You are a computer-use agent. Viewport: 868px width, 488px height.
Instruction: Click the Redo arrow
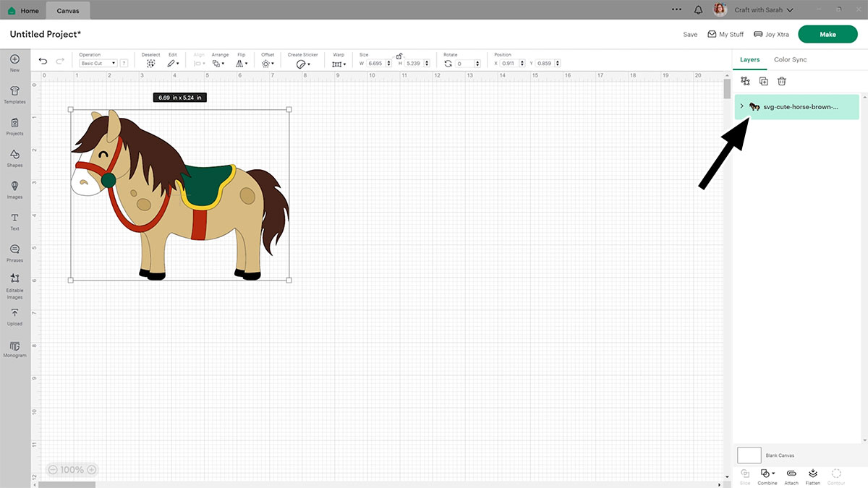click(x=60, y=61)
